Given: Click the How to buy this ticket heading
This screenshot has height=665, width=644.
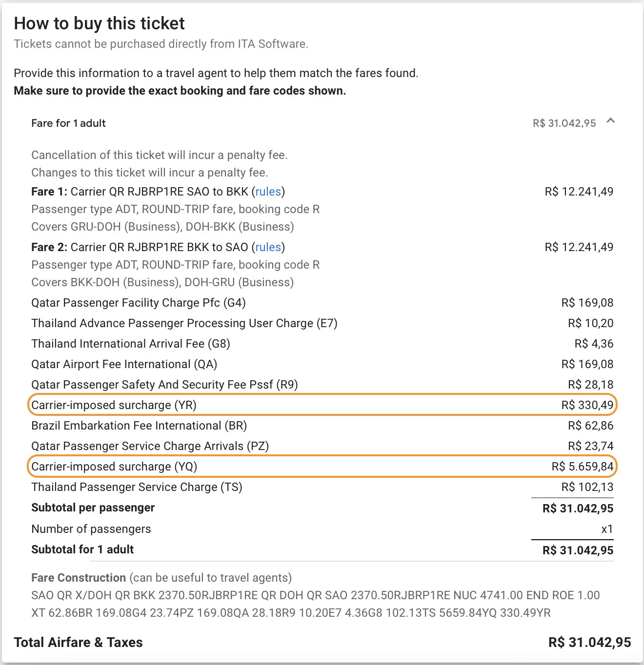Looking at the screenshot, I should (x=100, y=23).
